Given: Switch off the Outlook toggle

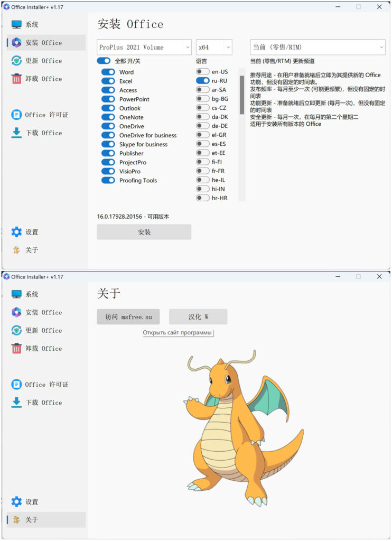Looking at the screenshot, I should 108,108.
